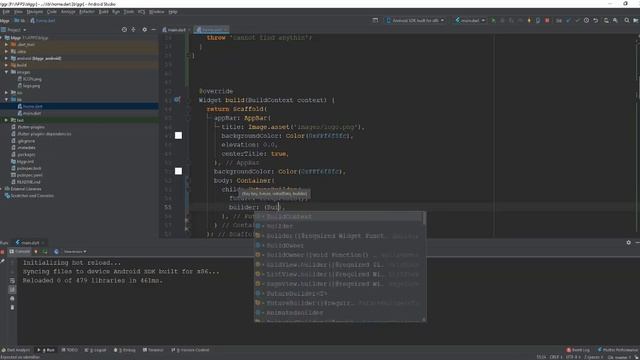Click the attach debugger icon in the toolbar
The width and height of the screenshot is (640, 360).
(x=538, y=20)
